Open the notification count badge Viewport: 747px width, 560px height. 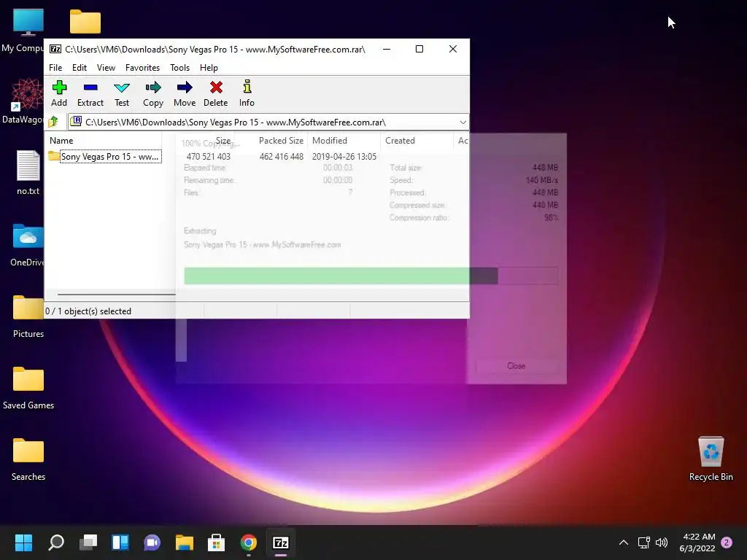coord(727,542)
